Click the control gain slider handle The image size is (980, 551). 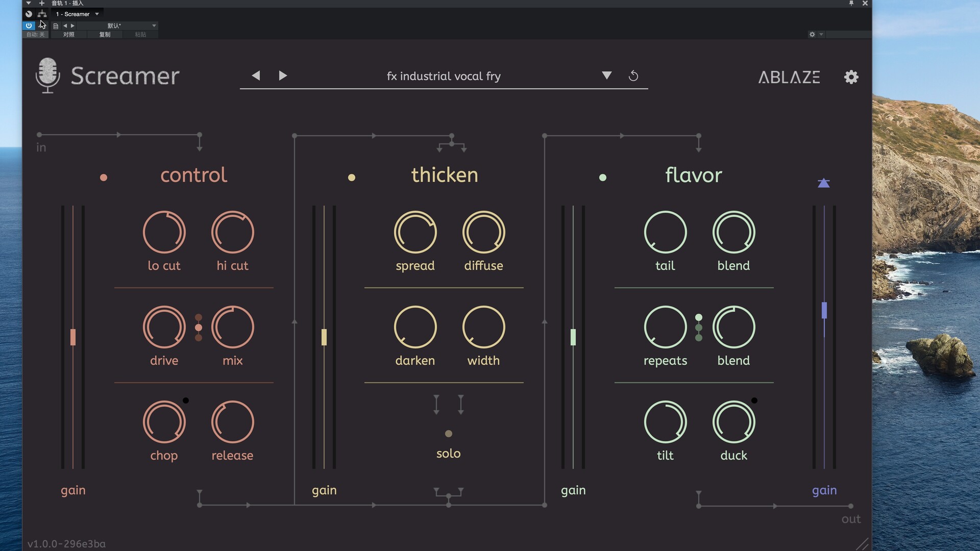(73, 337)
